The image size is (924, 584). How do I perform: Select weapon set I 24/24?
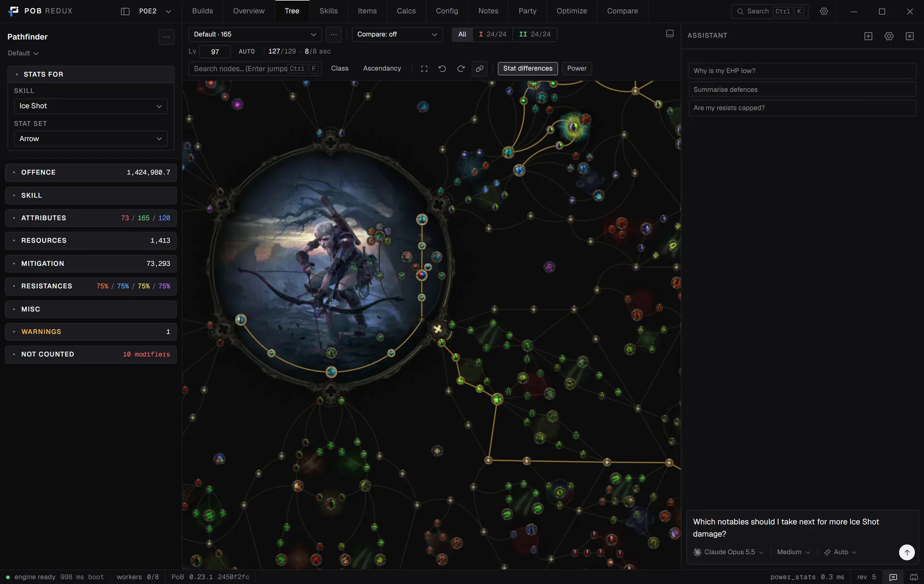coord(493,34)
